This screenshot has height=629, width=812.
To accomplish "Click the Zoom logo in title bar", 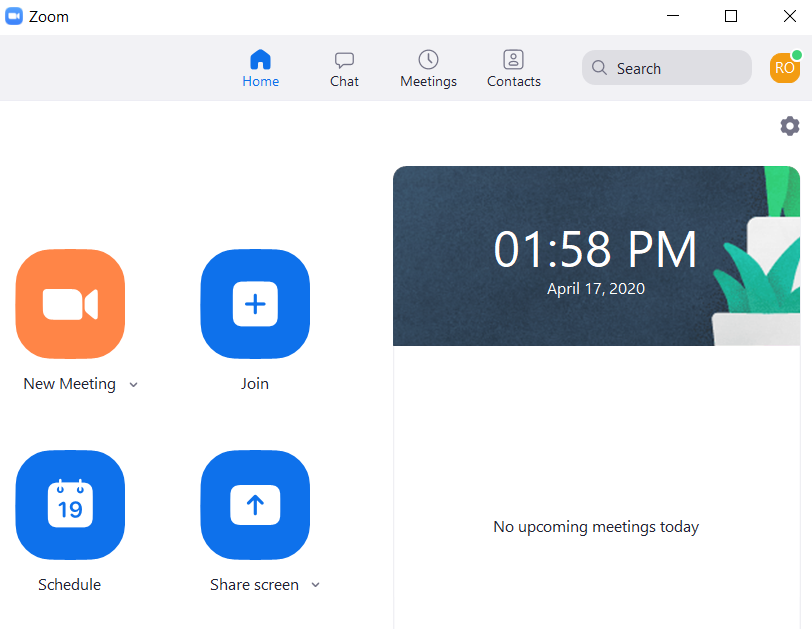I will [x=14, y=16].
